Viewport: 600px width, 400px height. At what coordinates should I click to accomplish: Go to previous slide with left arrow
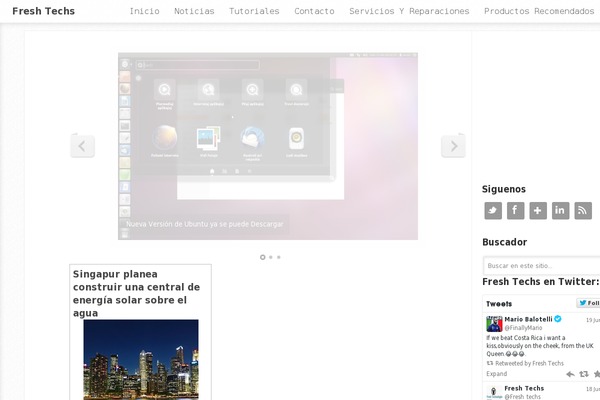[x=82, y=146]
